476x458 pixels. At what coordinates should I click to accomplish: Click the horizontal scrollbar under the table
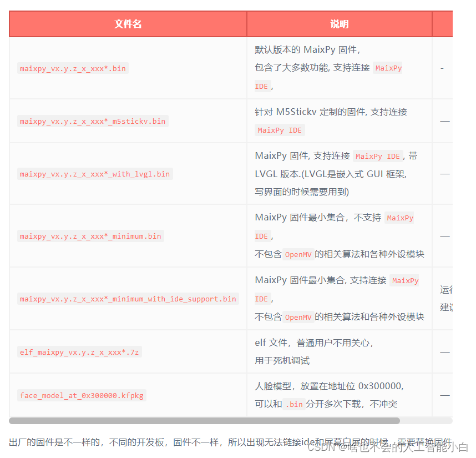pos(204,421)
